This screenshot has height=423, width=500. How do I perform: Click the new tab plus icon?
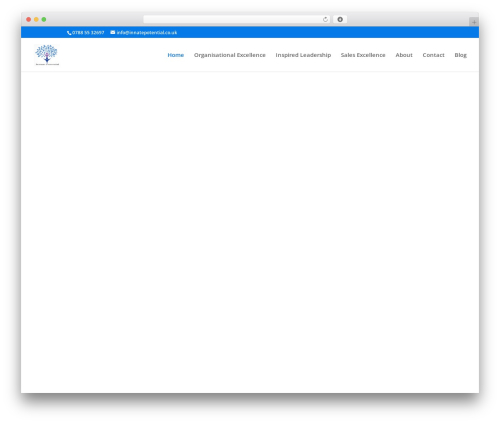474,22
